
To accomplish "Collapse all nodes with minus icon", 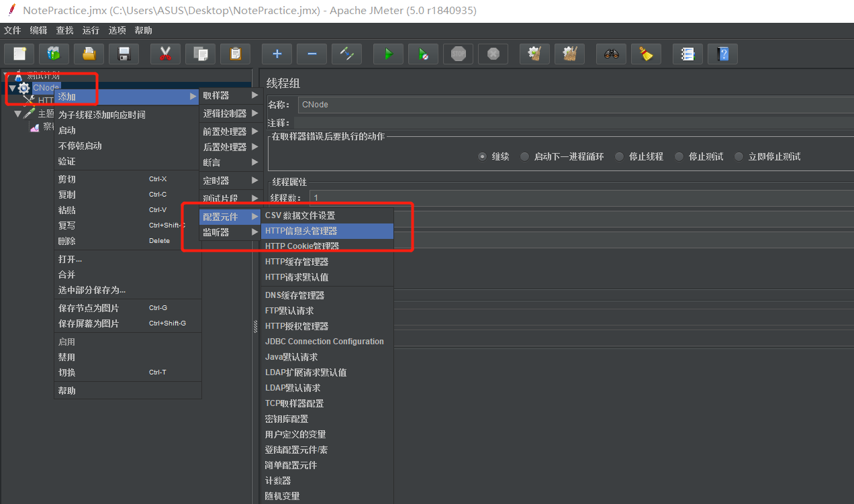I will pos(312,54).
